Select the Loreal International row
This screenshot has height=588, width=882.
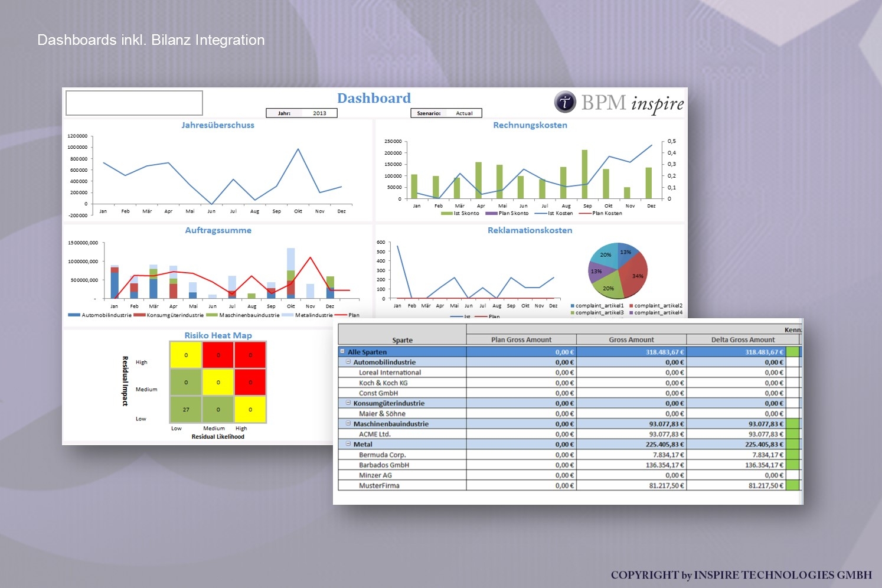point(569,373)
